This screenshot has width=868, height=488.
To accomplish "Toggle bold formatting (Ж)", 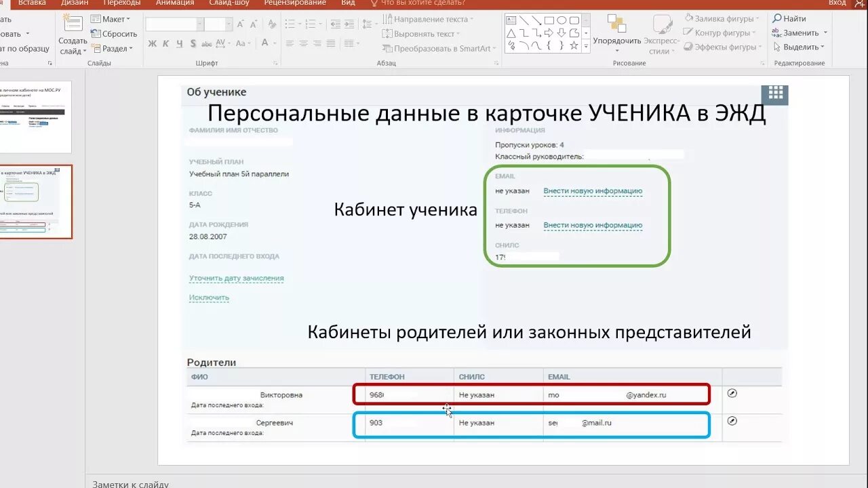I will pos(152,43).
